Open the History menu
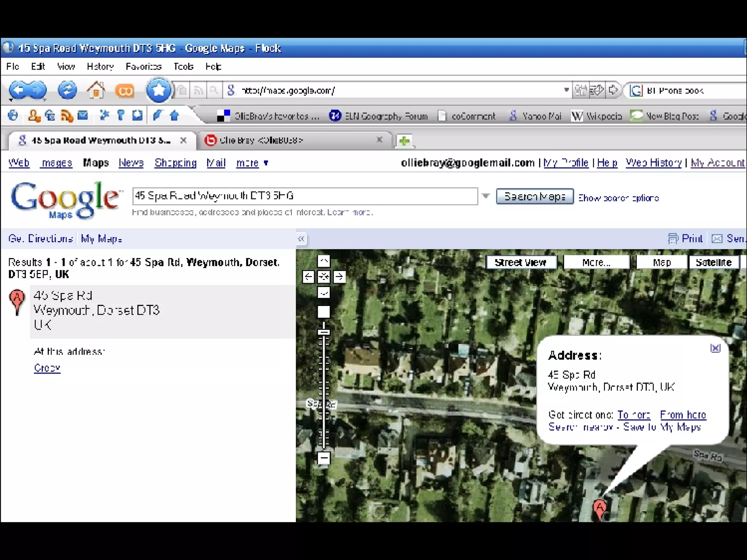This screenshot has width=747, height=560. click(x=100, y=67)
